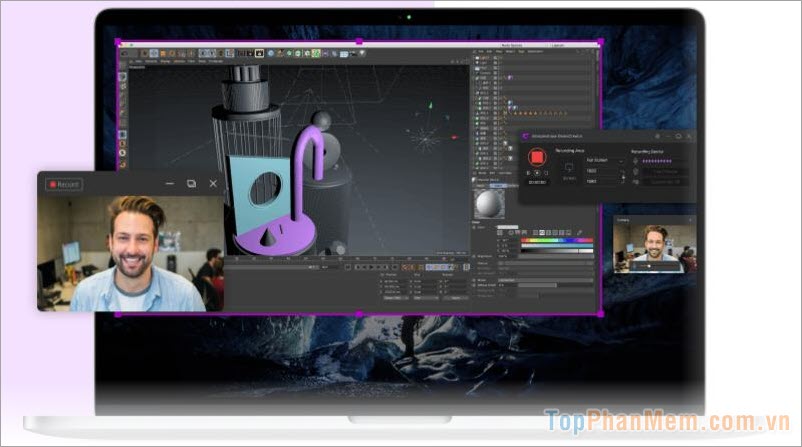
Task: Click the purple microphone audio level bar
Action: [x=657, y=161]
